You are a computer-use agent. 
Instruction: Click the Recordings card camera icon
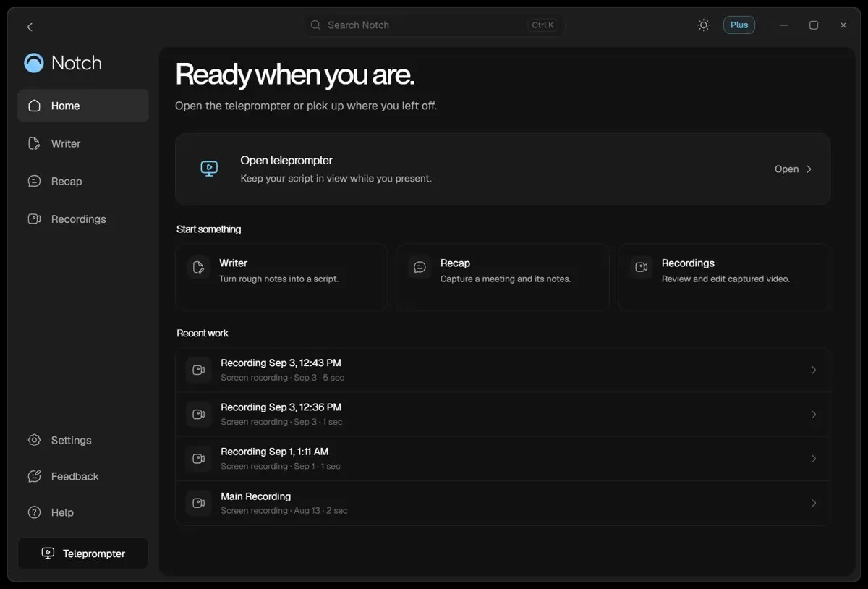coord(641,267)
